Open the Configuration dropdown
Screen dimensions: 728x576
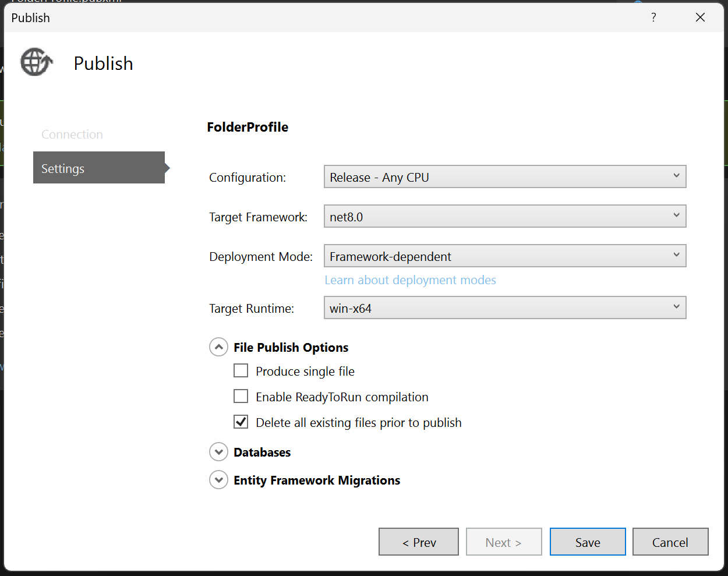(505, 176)
